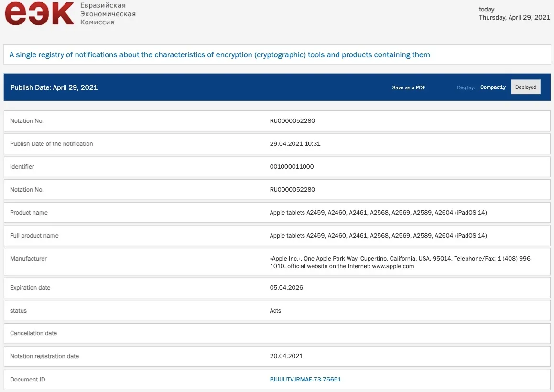Screen dimensions: 554x392
Task: Click the 'Евразийская Экономическая Комиссия' name text
Action: 108,14
